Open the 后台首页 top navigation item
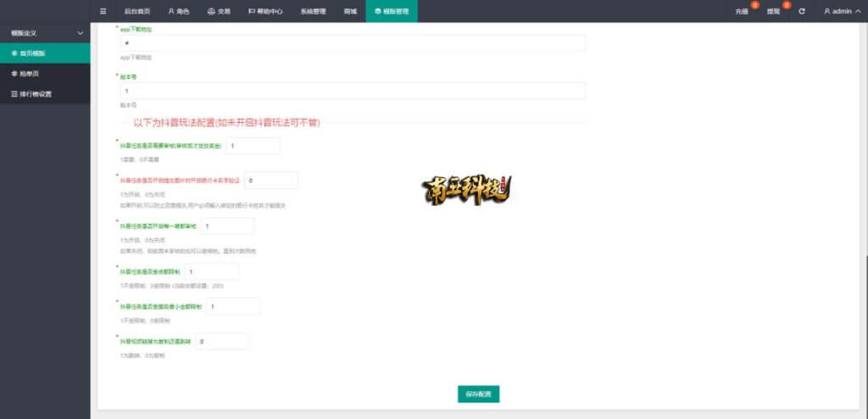Screen dimensions: 868x419 point(136,11)
